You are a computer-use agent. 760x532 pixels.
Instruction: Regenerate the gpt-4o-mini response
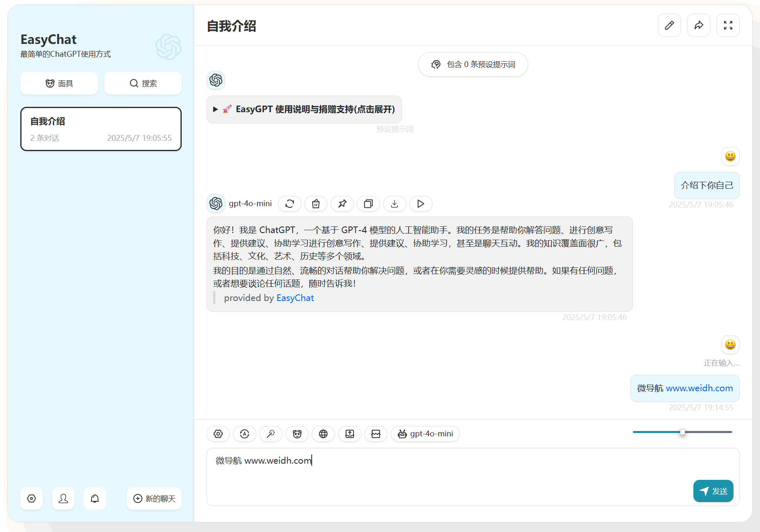(x=289, y=204)
